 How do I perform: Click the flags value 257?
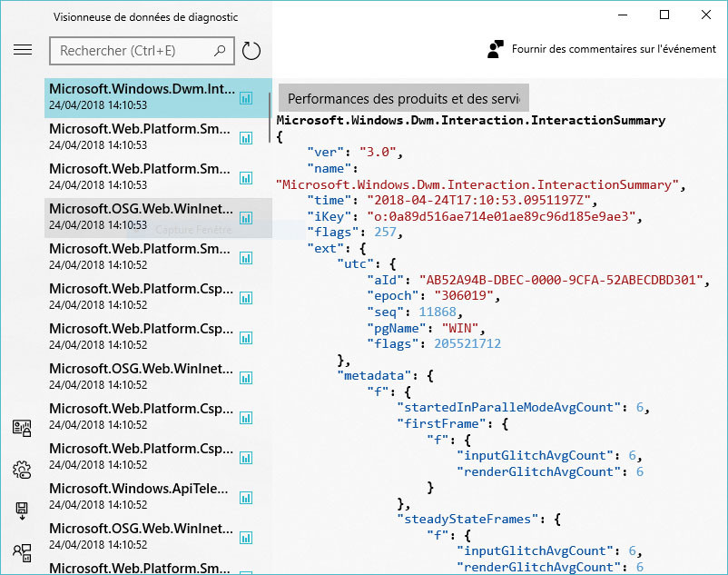[386, 232]
